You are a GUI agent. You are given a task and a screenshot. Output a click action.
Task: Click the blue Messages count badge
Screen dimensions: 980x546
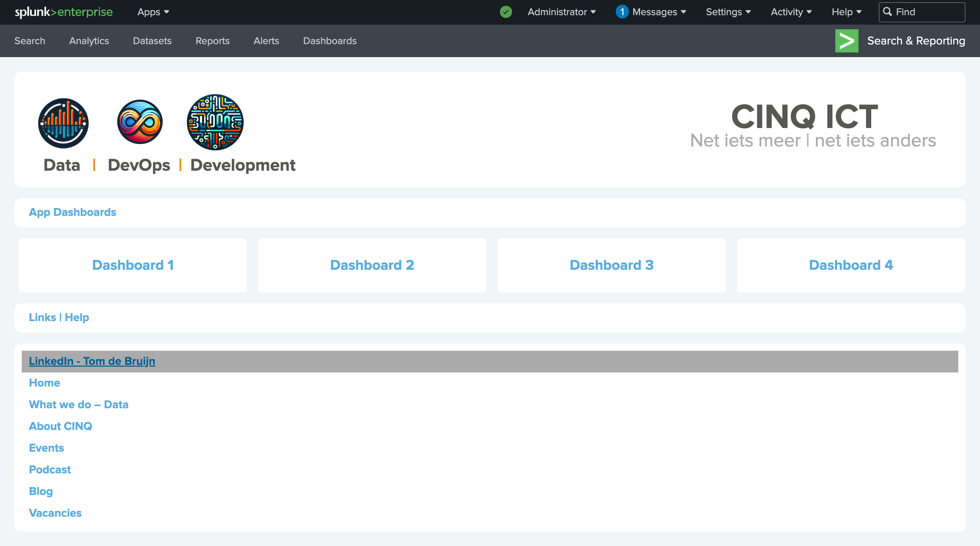coord(622,12)
